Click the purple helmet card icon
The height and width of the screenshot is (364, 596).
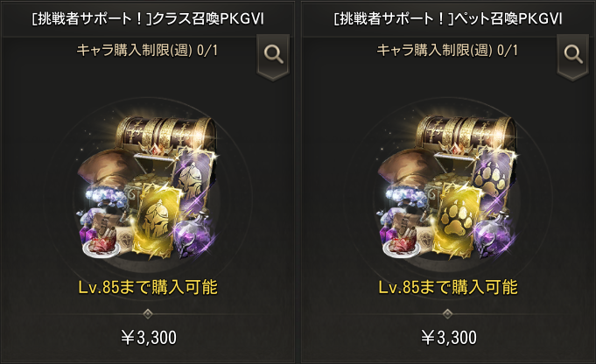[193, 179]
